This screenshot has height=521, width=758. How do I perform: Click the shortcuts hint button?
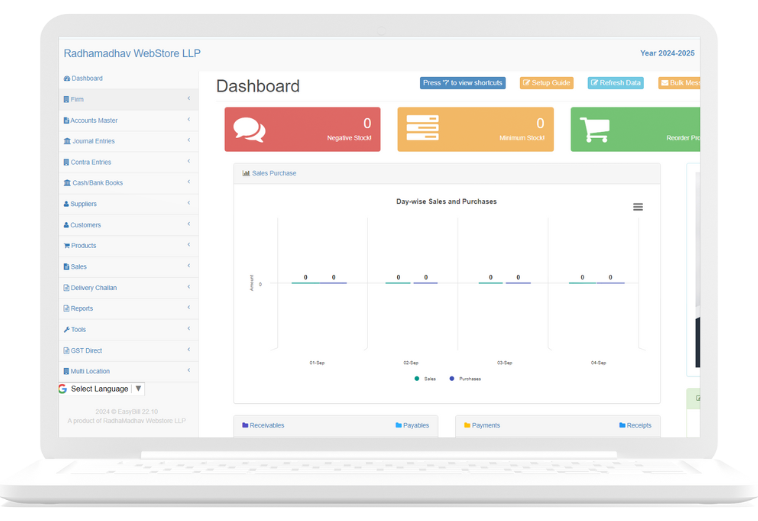pos(463,83)
